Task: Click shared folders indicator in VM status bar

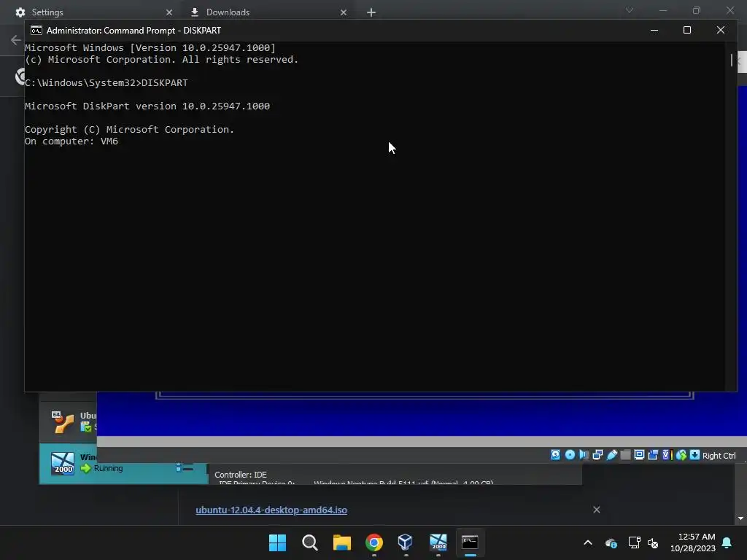Action: click(625, 455)
